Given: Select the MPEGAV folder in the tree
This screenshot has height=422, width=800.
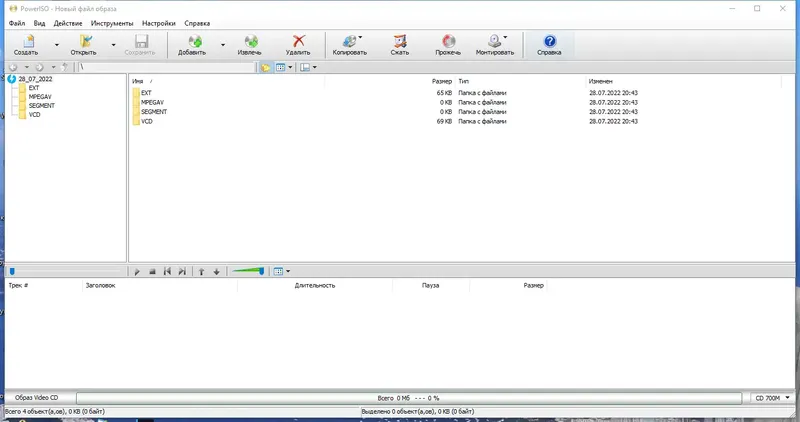Looking at the screenshot, I should point(40,97).
